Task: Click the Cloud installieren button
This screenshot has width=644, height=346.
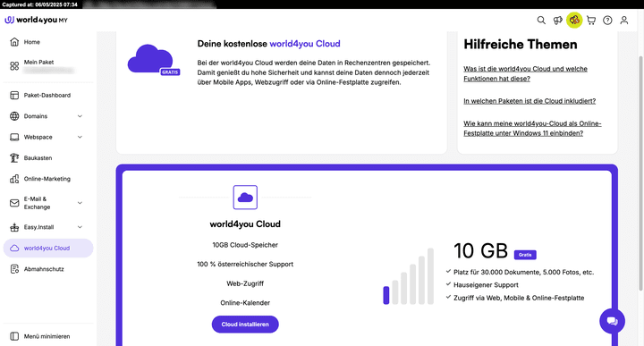Action: [x=245, y=325]
